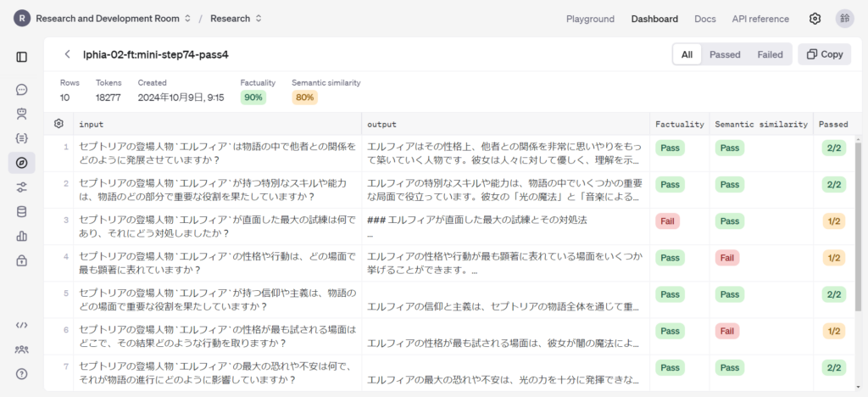The height and width of the screenshot is (397, 868).
Task: Open the Chat icon in sidebar
Action: coord(21,90)
